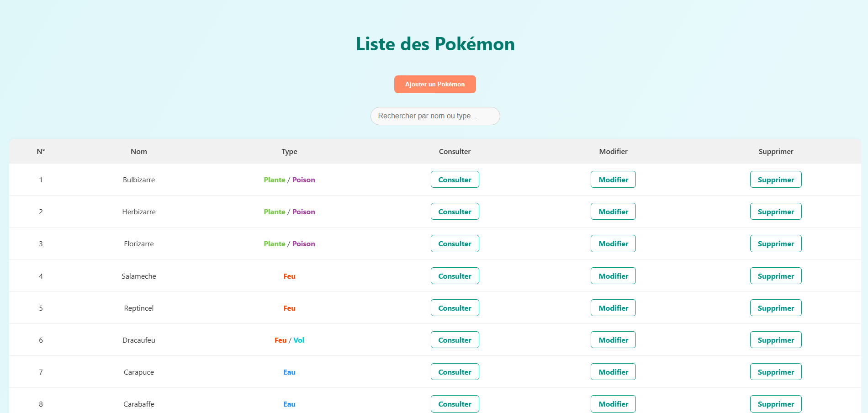Select Consulter for Reptincel
This screenshot has height=413, width=868.
point(455,308)
